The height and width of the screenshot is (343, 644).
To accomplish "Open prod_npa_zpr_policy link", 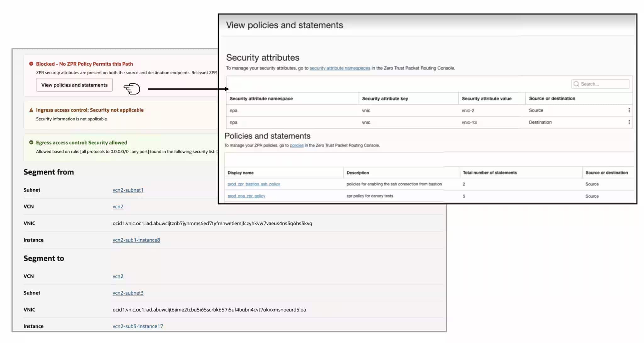I will [x=246, y=196].
